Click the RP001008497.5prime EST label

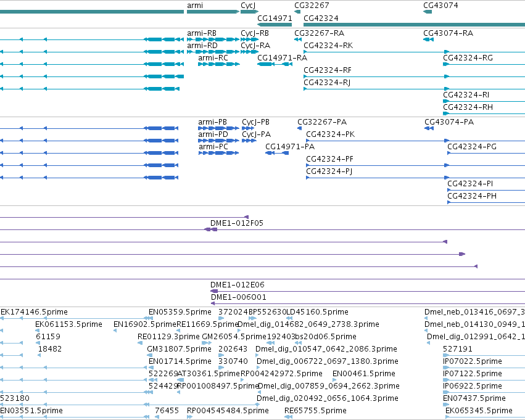tap(218, 386)
